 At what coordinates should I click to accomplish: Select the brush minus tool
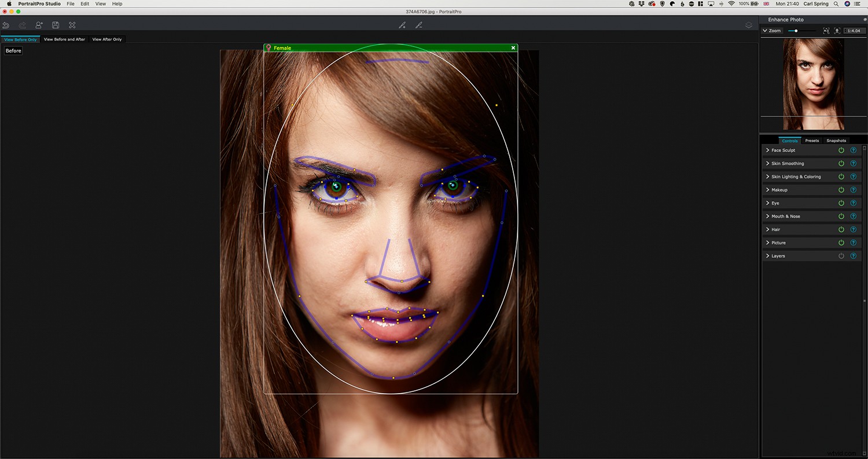coord(419,25)
